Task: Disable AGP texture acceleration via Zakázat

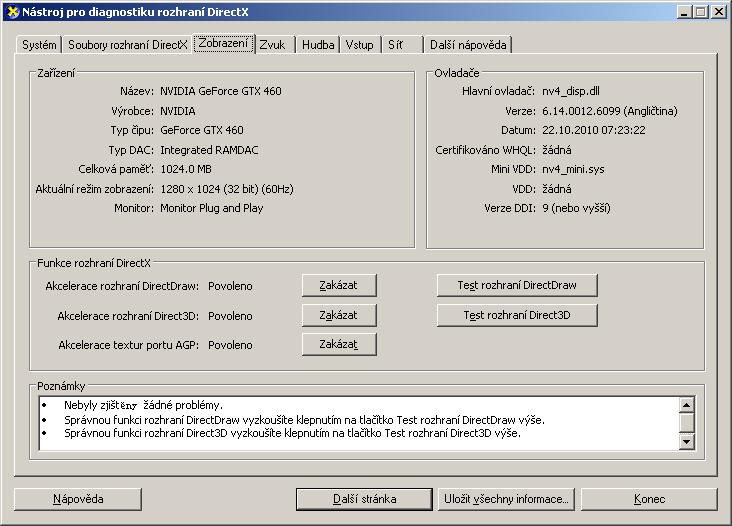Action: point(339,345)
